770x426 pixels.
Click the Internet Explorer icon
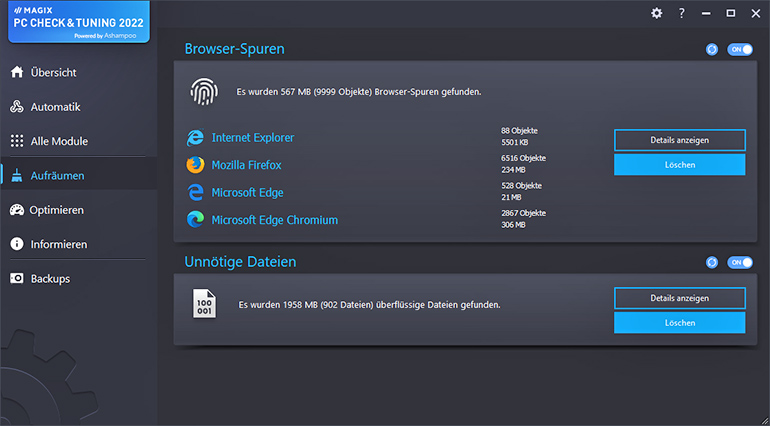point(195,138)
